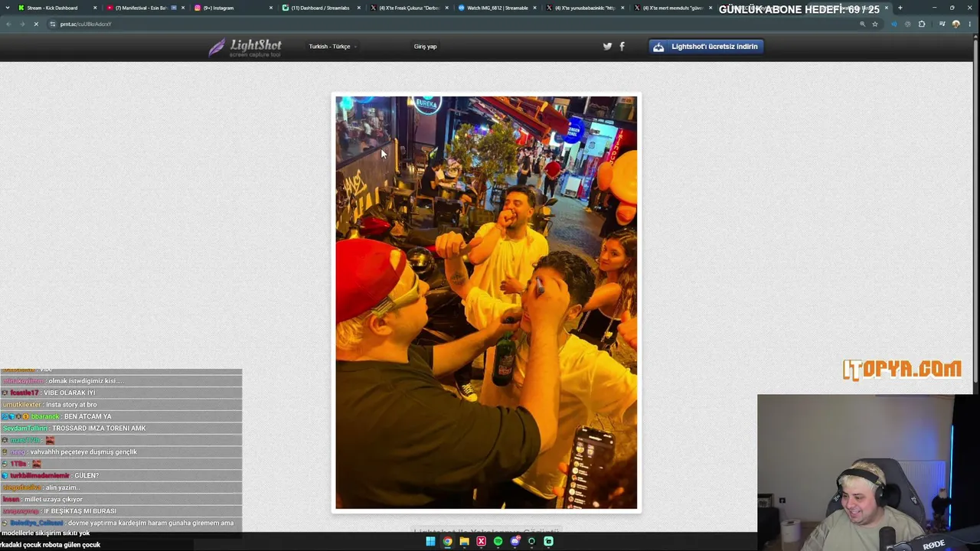Zoom the page using the magnifier icon

tap(862, 24)
